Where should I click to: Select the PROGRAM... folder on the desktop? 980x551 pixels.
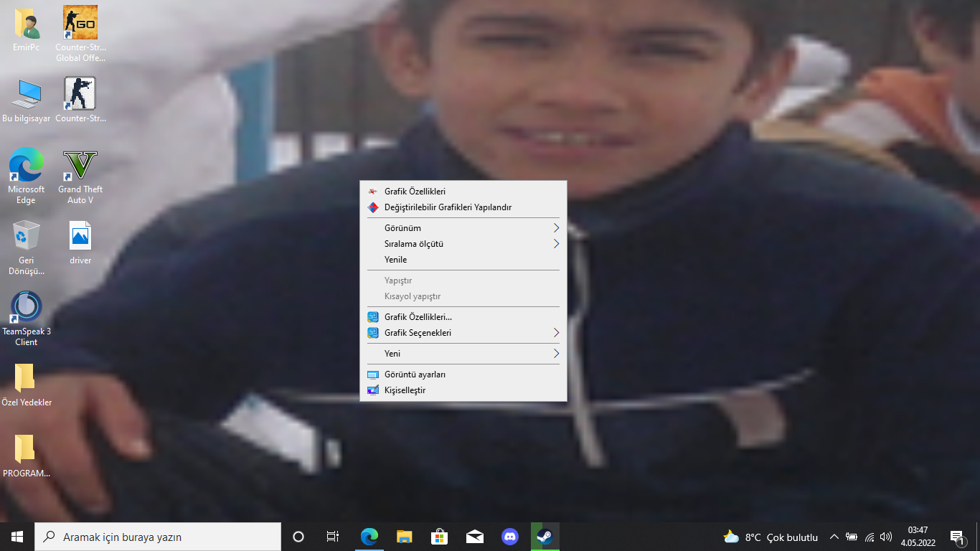point(27,456)
